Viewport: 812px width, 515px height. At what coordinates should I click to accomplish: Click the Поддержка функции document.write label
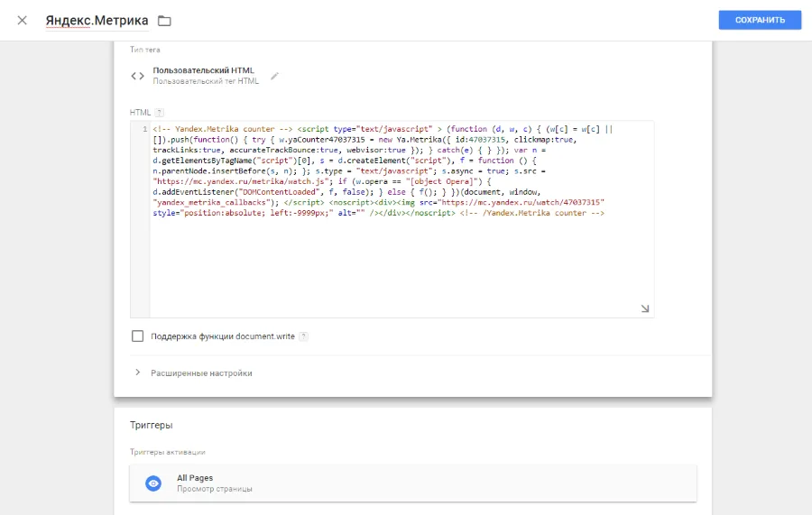(x=222, y=336)
